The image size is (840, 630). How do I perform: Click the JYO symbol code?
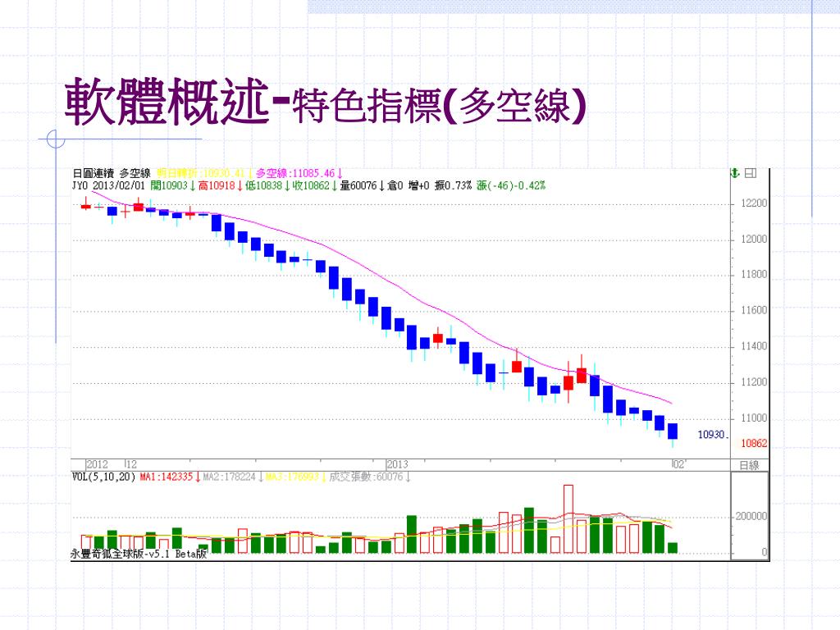click(x=80, y=186)
